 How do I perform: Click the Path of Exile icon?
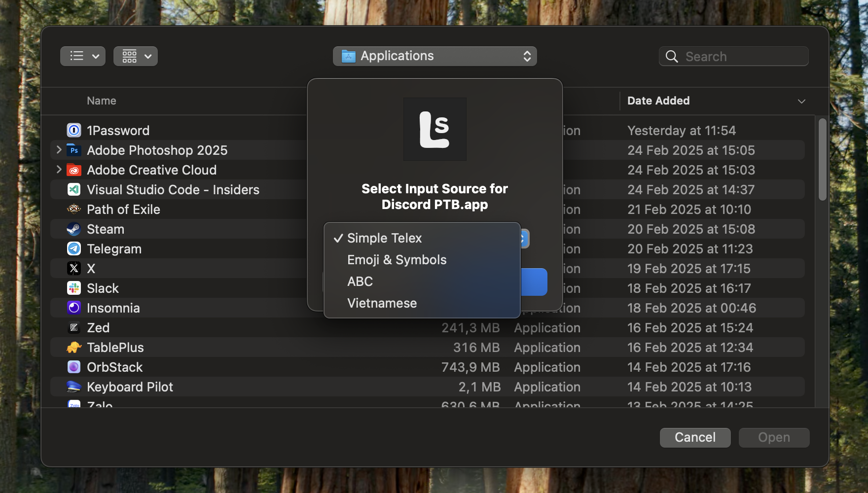[x=74, y=210]
